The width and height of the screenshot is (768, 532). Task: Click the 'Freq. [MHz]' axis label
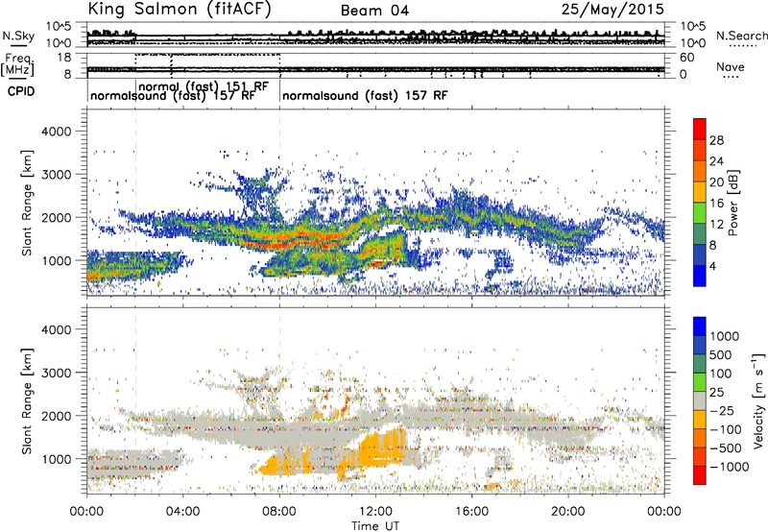pyautogui.click(x=17, y=64)
